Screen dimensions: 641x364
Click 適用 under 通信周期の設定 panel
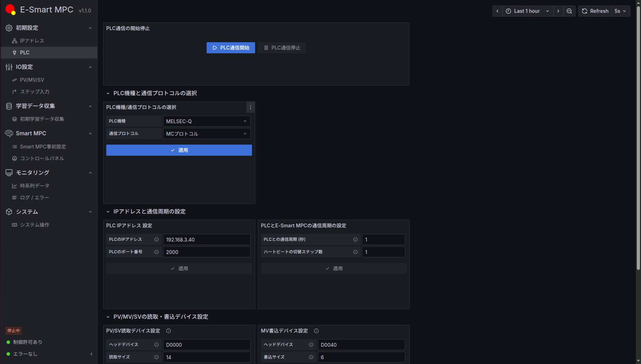334,269
